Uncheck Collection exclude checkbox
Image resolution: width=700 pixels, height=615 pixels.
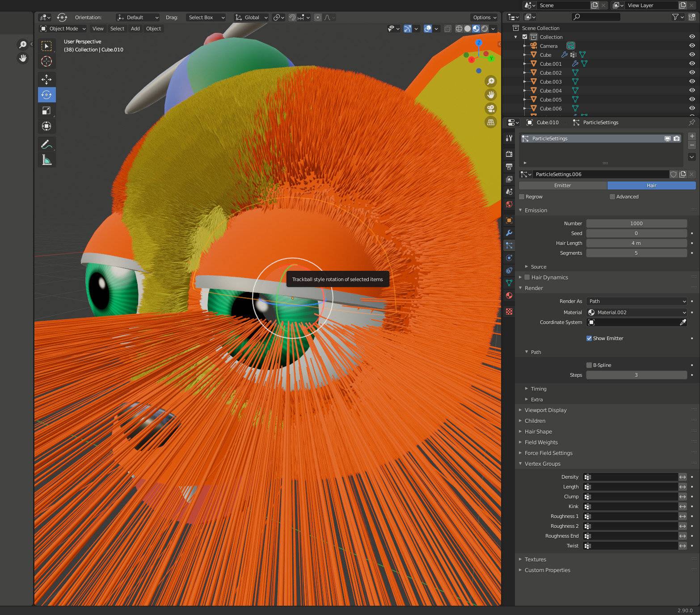(x=525, y=37)
